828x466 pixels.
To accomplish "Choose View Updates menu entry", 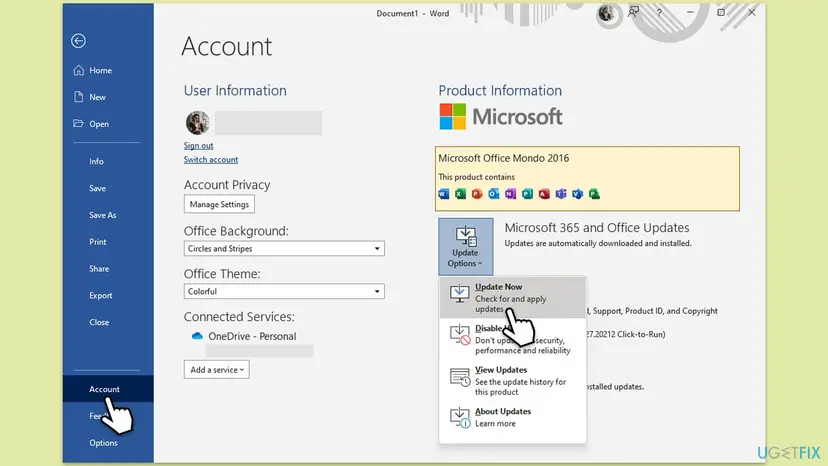I will (512, 380).
